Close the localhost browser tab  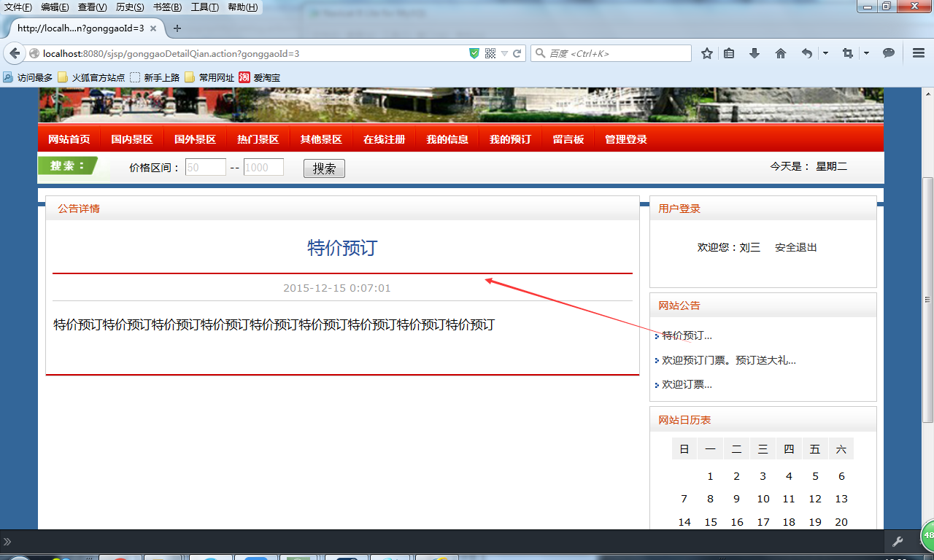[153, 28]
